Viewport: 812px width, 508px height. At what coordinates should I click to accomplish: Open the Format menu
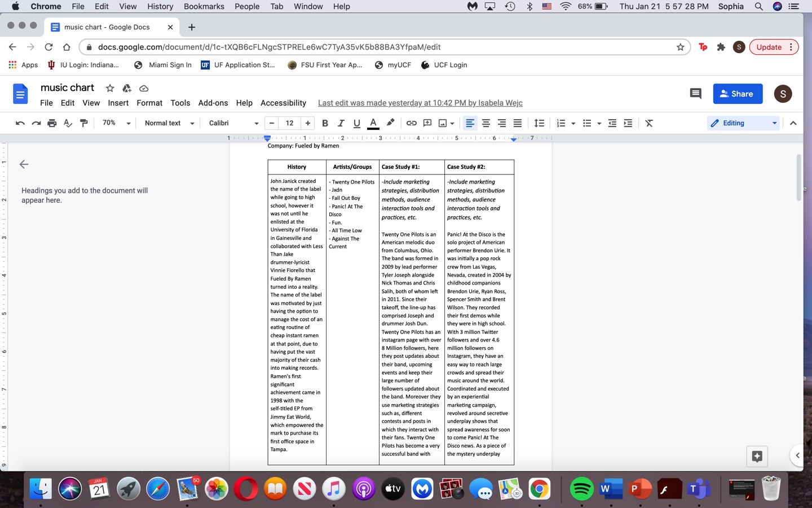click(x=149, y=103)
